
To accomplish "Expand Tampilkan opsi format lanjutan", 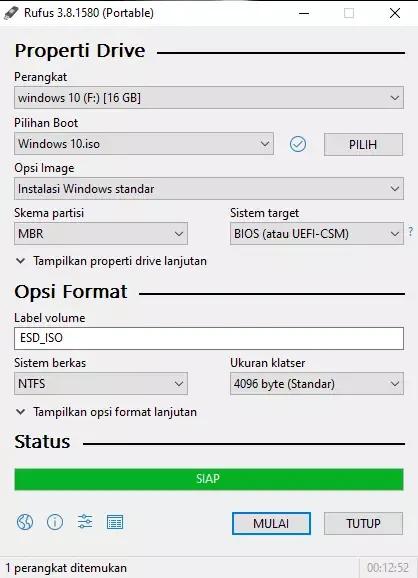I will [x=106, y=412].
